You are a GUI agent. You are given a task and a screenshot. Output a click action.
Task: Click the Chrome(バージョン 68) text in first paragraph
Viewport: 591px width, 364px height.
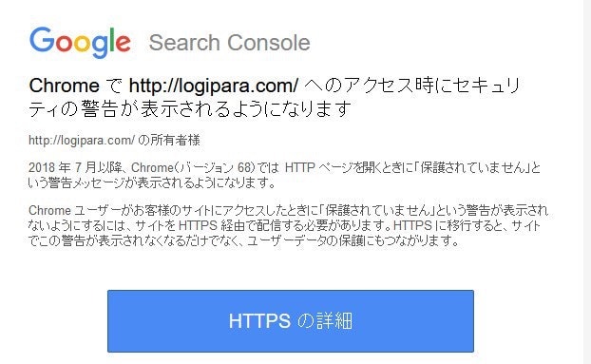pyautogui.click(x=193, y=167)
